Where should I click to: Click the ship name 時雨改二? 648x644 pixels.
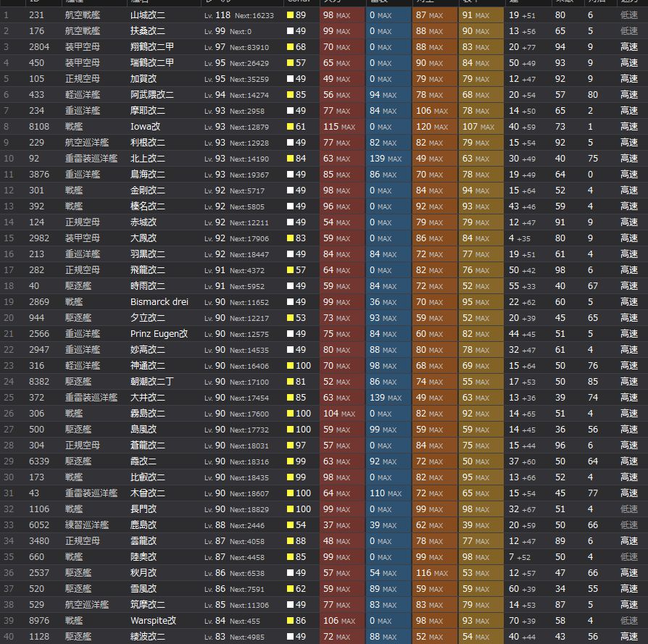(x=148, y=286)
